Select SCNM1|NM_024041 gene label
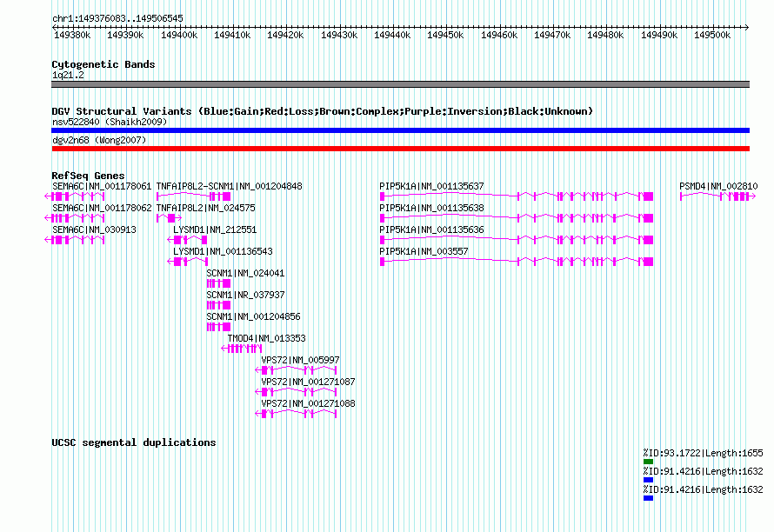The image size is (774, 532). (245, 273)
